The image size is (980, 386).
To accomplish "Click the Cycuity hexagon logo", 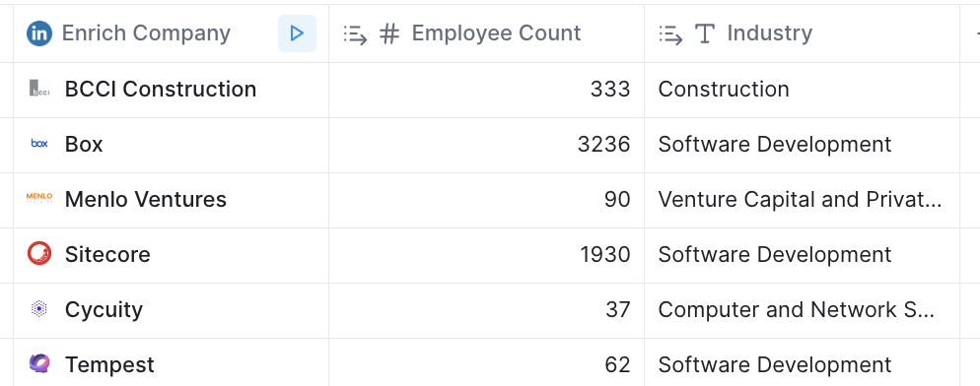I will pos(39,308).
